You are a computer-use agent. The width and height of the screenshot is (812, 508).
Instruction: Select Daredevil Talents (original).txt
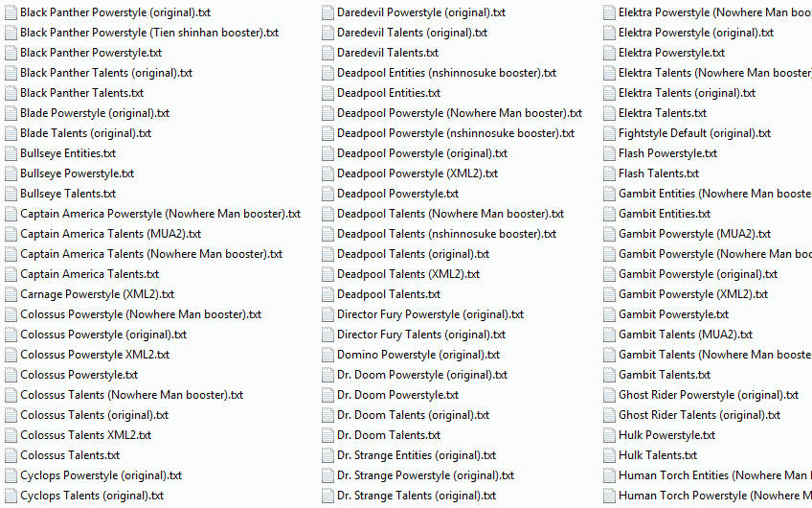412,33
